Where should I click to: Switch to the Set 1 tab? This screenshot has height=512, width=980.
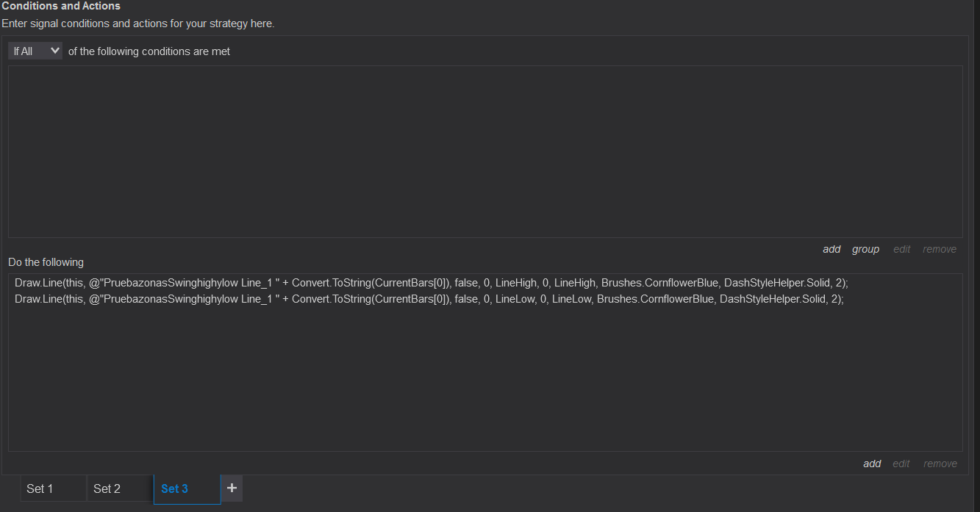[x=53, y=489]
